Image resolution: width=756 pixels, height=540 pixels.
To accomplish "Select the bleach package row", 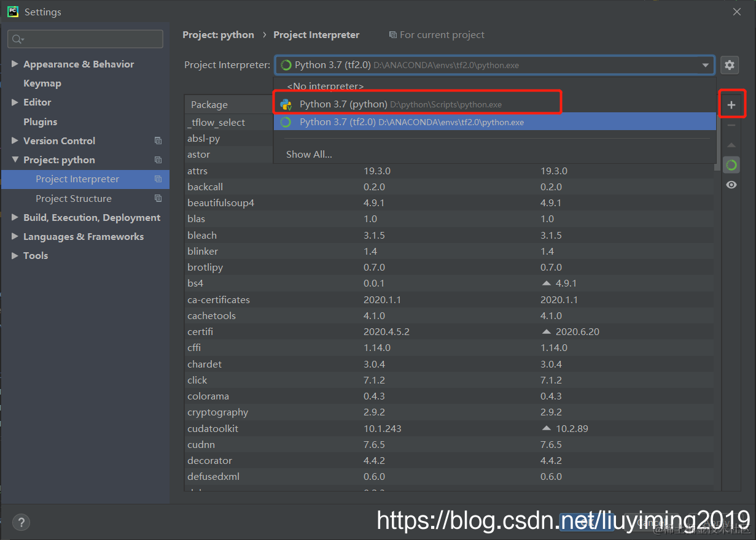I will [x=450, y=235].
